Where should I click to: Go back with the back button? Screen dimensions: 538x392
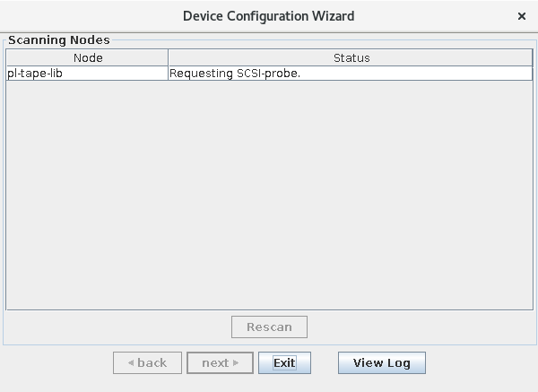pyautogui.click(x=146, y=363)
